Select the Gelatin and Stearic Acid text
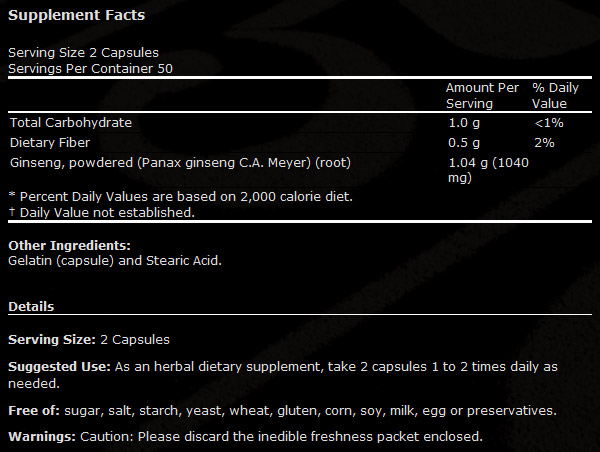 [115, 261]
